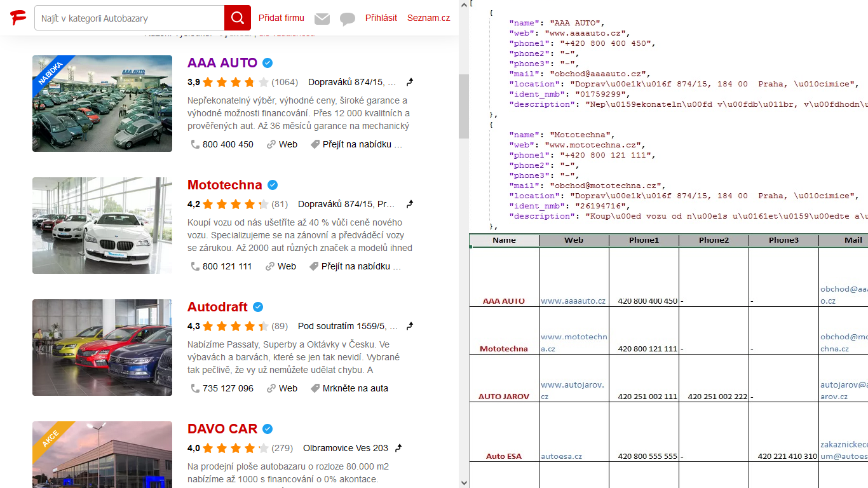Image resolution: width=868 pixels, height=488 pixels.
Task: Click Autodraft star rating
Action: [235, 326]
